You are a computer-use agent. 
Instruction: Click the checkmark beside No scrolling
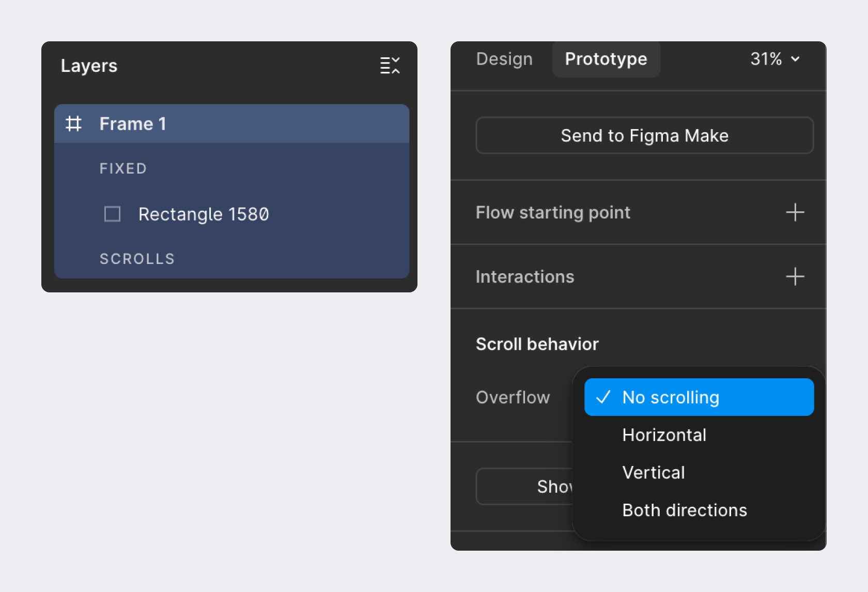tap(603, 397)
